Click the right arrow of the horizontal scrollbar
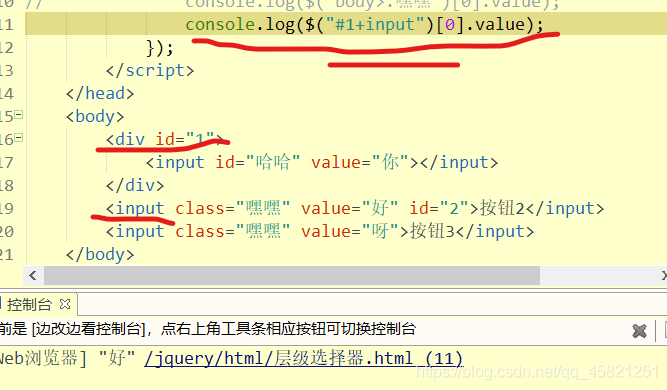Viewport: 667px width, 390px height. point(664,276)
